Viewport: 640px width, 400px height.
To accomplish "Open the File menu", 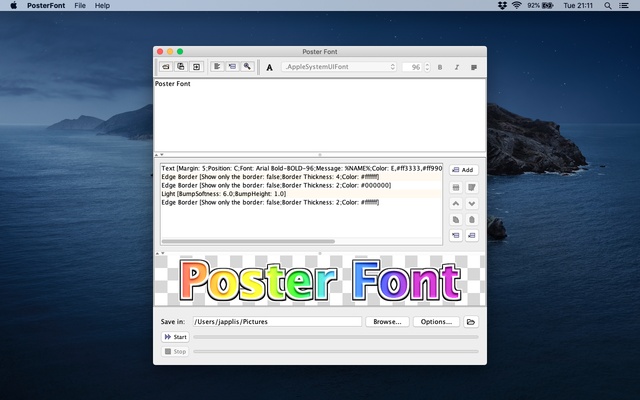I will click(x=80, y=6).
